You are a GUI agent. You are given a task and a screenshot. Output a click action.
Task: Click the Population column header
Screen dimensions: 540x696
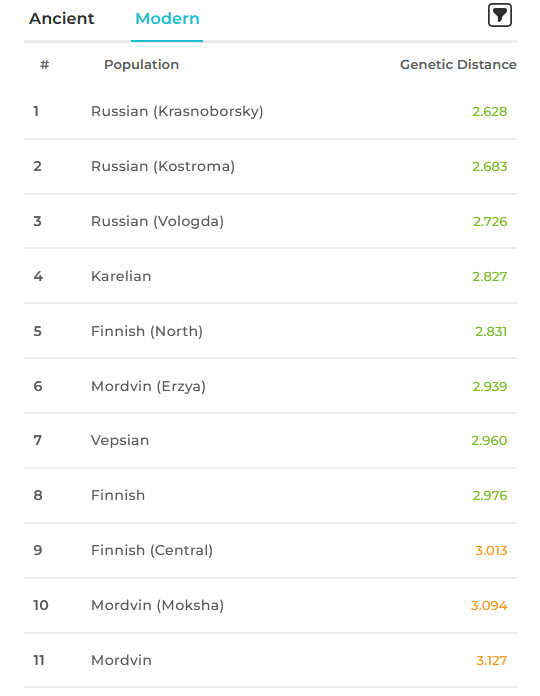[141, 64]
